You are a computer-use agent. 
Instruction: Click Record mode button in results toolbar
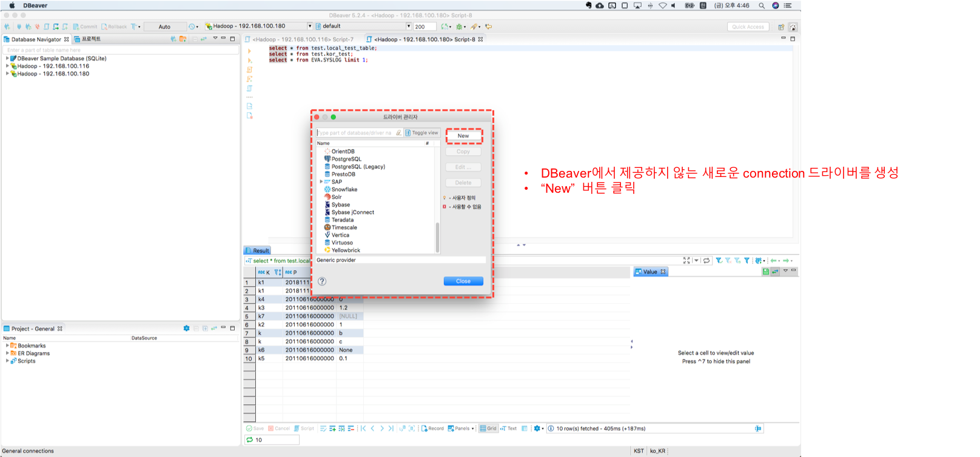click(433, 429)
